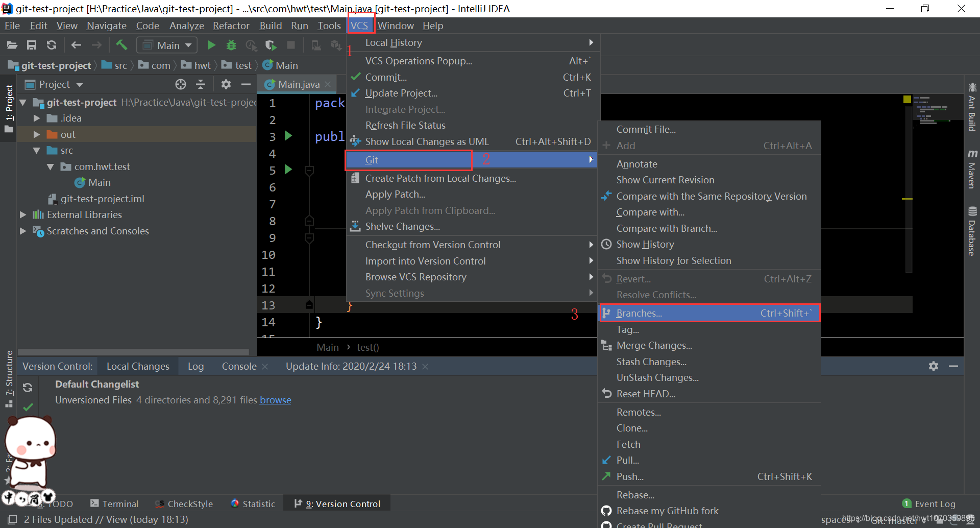Select Push... in the Git submenu
980x528 pixels.
tap(709, 476)
